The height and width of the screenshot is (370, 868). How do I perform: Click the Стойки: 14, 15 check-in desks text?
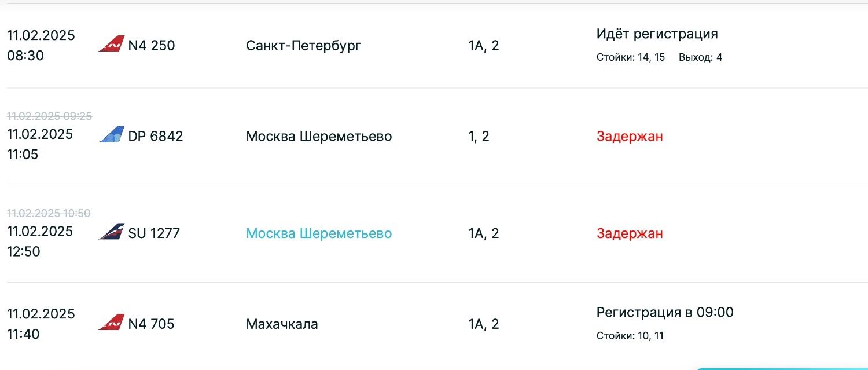(631, 57)
